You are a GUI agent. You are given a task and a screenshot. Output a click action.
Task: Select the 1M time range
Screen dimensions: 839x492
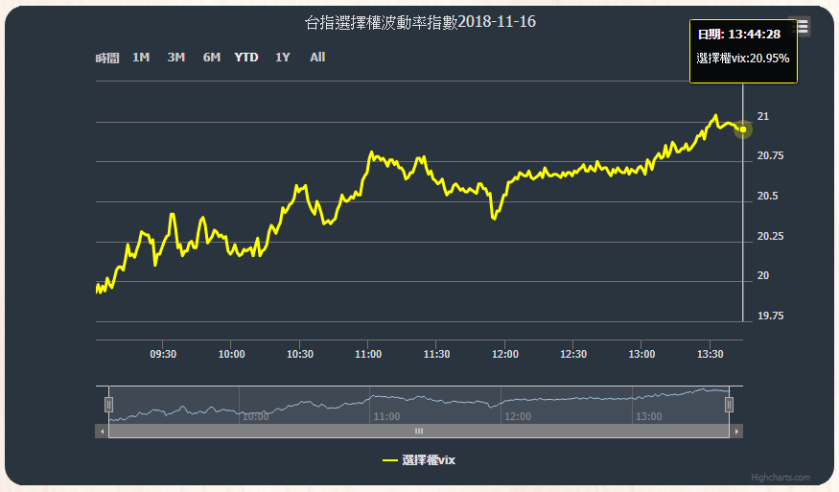[141, 57]
